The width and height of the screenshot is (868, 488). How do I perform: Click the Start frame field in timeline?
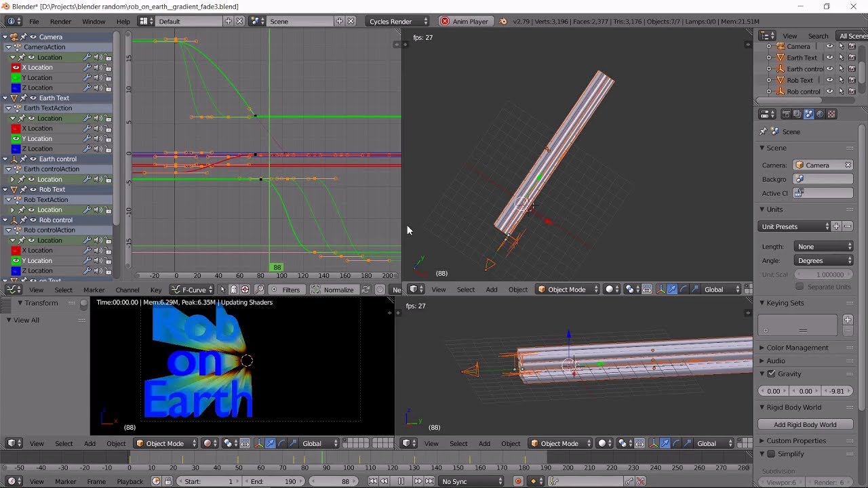pos(208,481)
